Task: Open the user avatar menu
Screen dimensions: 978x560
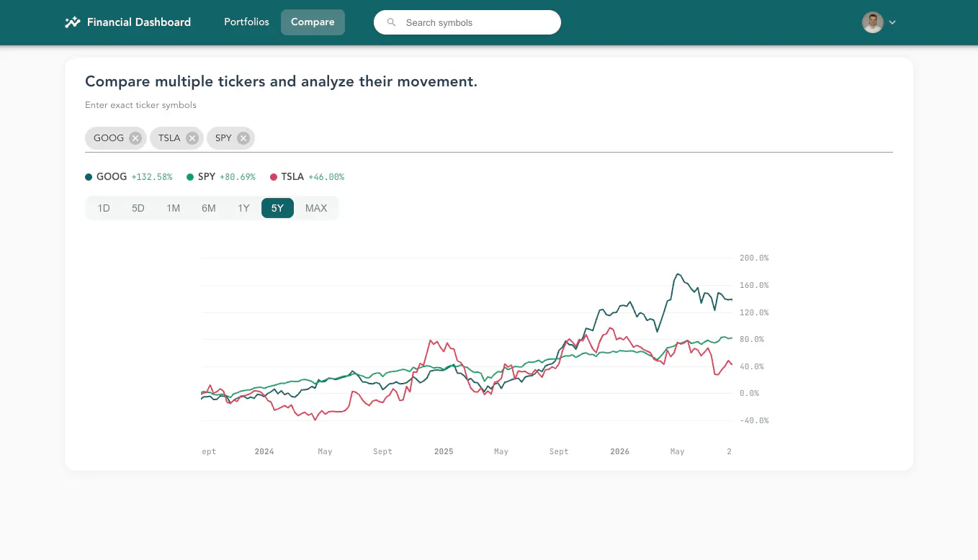Action: coord(873,22)
